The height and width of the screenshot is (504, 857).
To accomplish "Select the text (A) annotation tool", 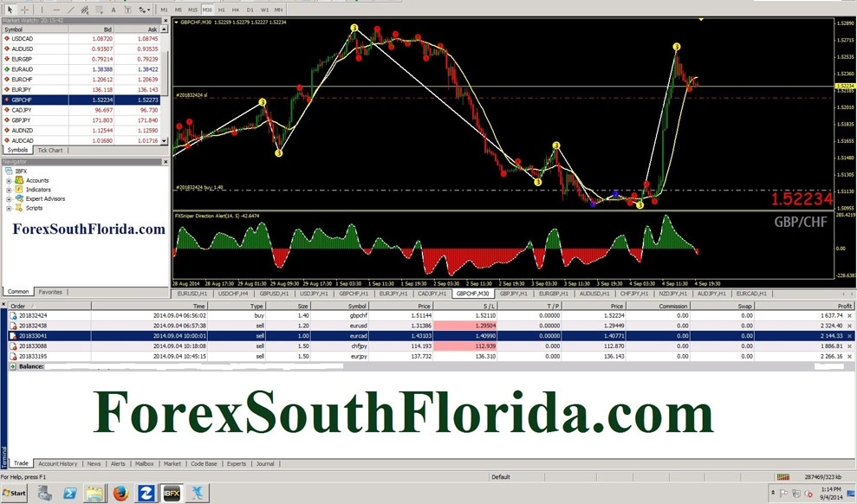I will tap(112, 10).
